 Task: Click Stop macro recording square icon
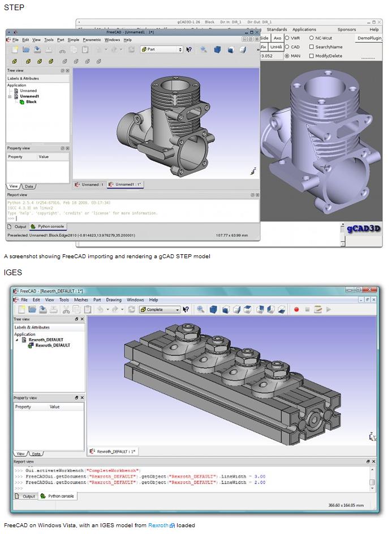pyautogui.click(x=307, y=310)
